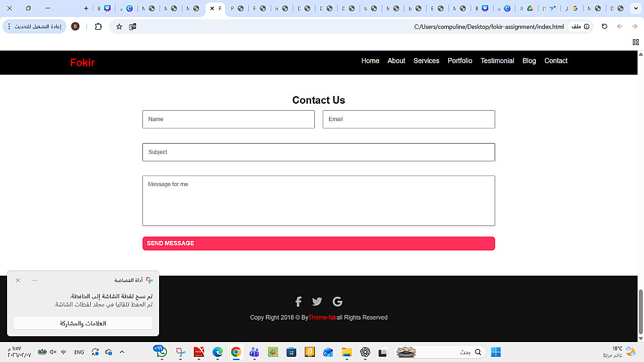Click the Wi-Fi icon in system tray
The width and height of the screenshot is (644, 362).
click(x=64, y=352)
